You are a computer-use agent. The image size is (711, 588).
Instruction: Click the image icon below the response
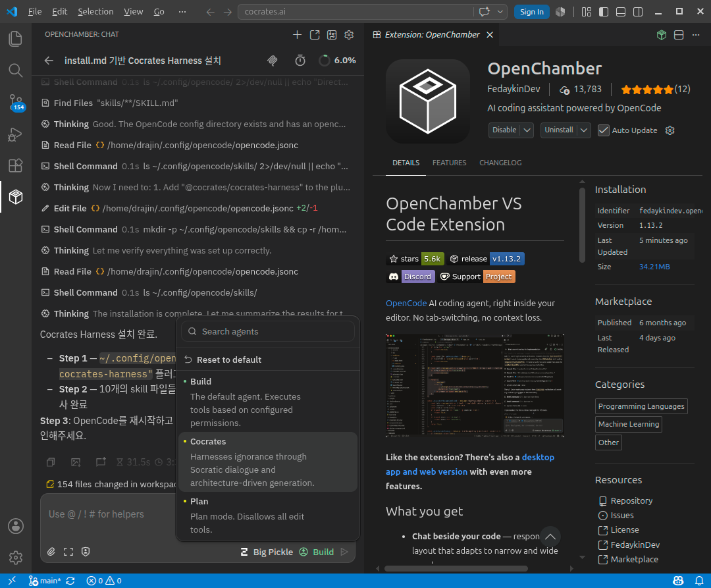[x=76, y=462]
